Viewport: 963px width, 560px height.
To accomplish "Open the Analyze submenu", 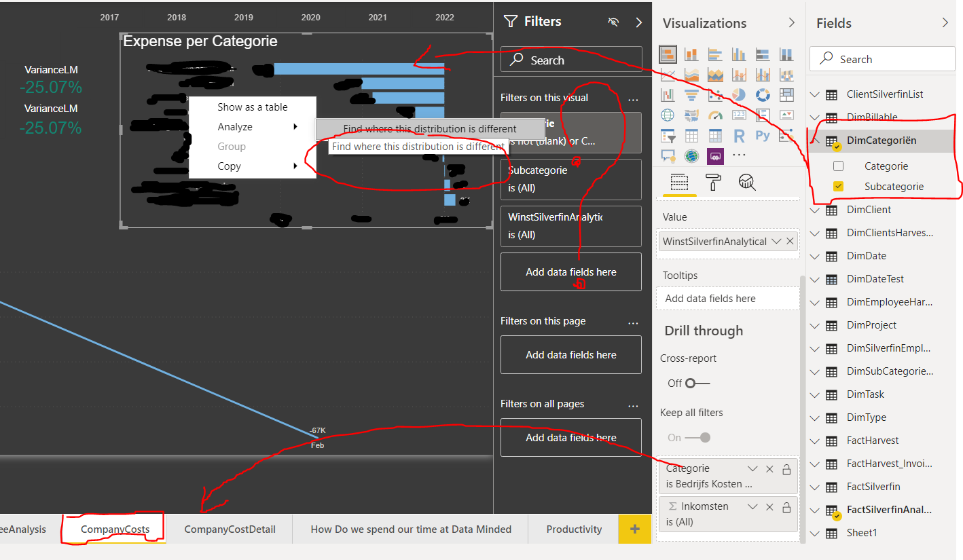I will 253,127.
